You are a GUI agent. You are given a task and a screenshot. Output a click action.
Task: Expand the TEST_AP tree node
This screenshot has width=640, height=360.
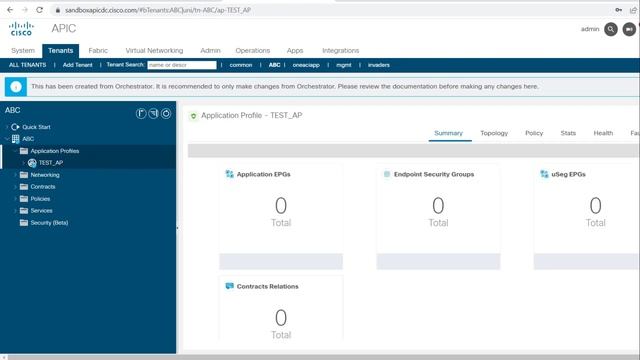coord(24,163)
